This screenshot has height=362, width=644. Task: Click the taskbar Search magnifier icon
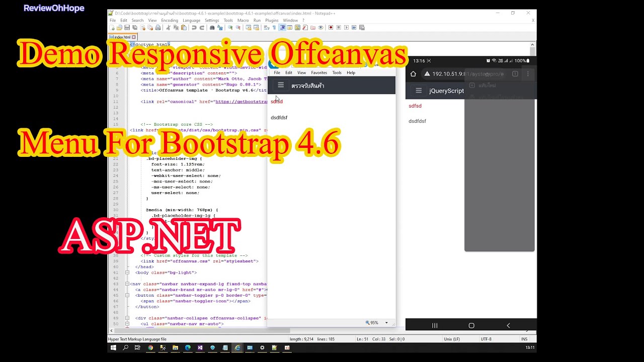[126, 347]
